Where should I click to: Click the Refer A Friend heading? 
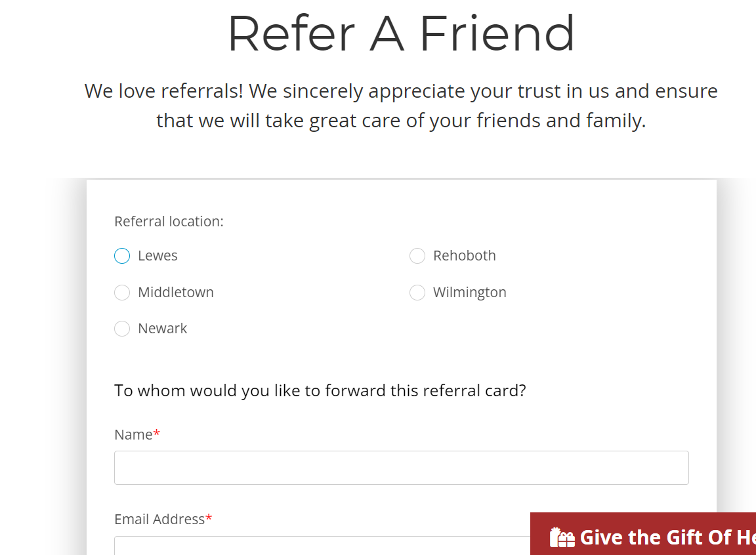[401, 33]
